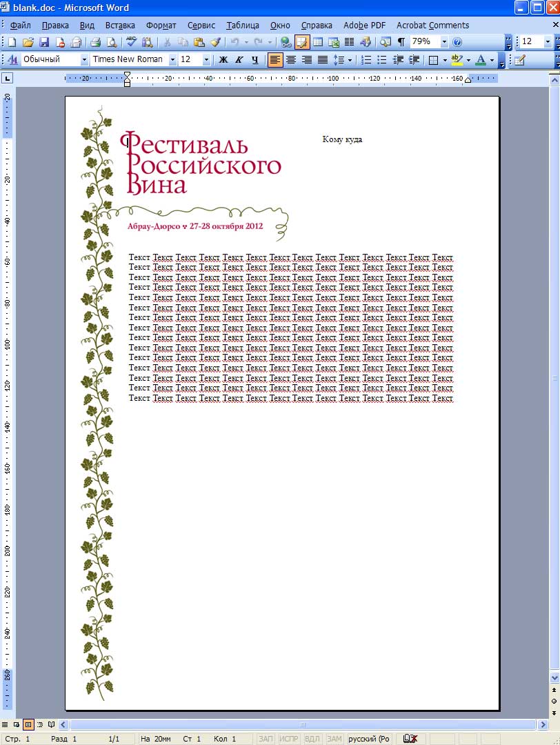
Task: Switch to Outline view button
Action: 40,724
